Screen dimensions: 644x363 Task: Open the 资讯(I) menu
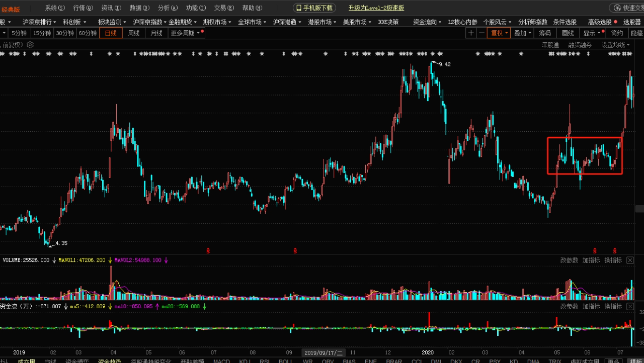click(x=111, y=8)
